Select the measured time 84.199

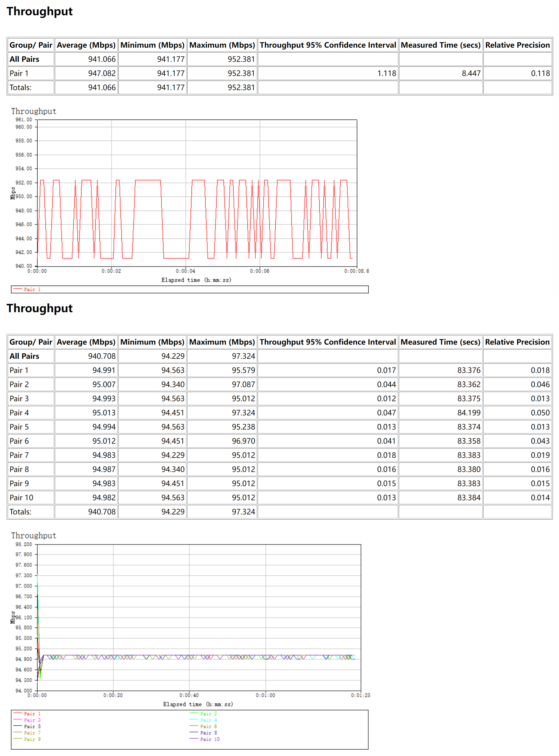pyautogui.click(x=469, y=413)
